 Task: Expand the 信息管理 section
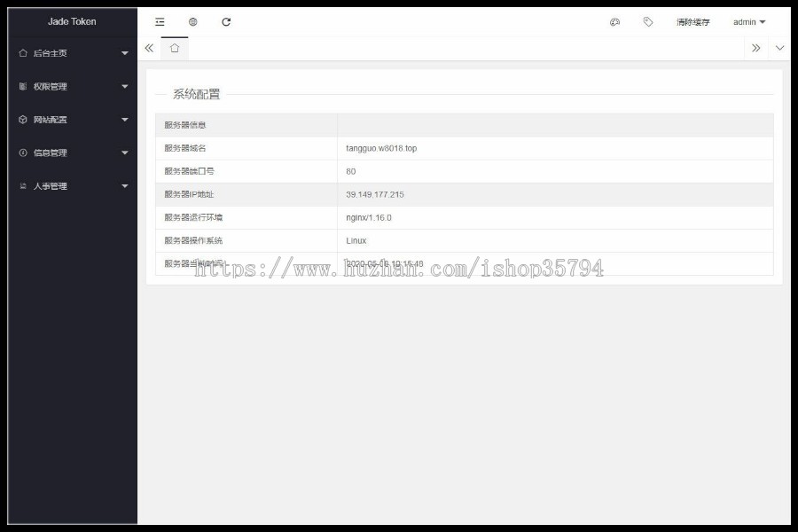124,153
